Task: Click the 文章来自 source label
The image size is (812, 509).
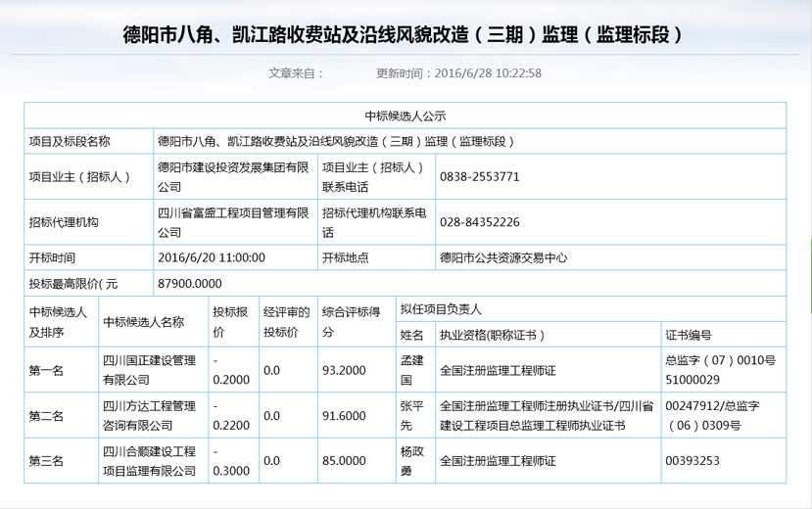Action: pos(296,73)
